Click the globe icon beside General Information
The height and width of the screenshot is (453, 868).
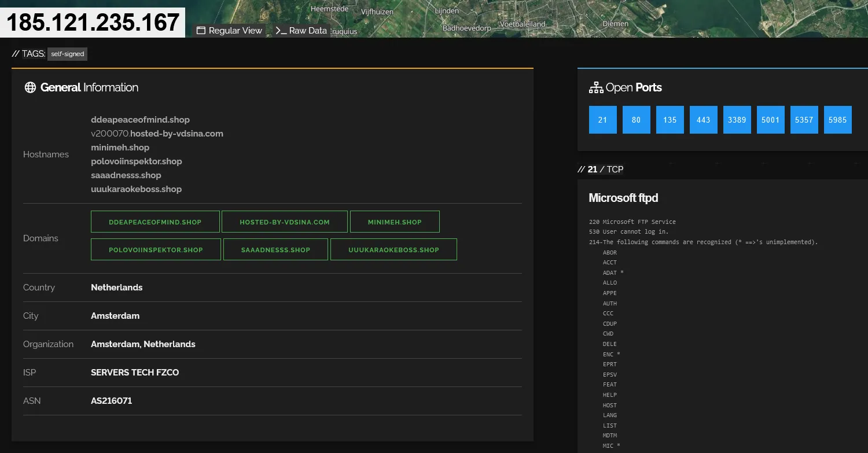pyautogui.click(x=30, y=87)
